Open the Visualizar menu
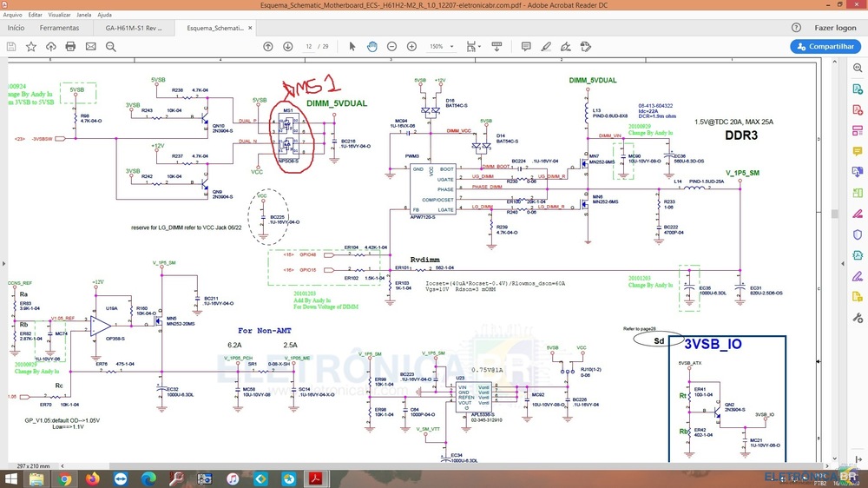This screenshot has width=868, height=488. 60,15
